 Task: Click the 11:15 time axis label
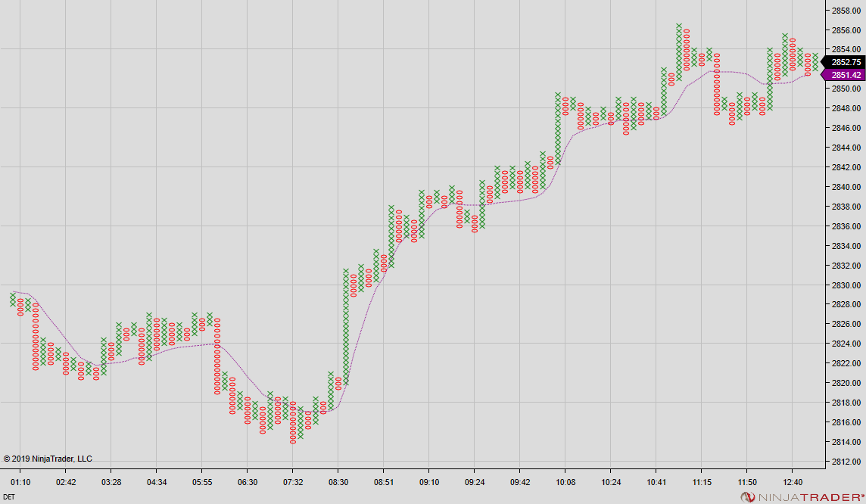(x=702, y=483)
